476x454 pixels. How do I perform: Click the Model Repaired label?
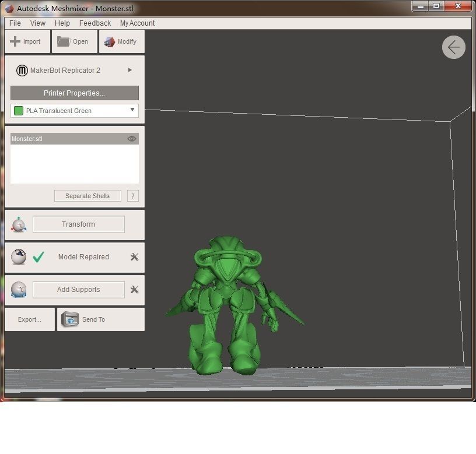point(83,257)
